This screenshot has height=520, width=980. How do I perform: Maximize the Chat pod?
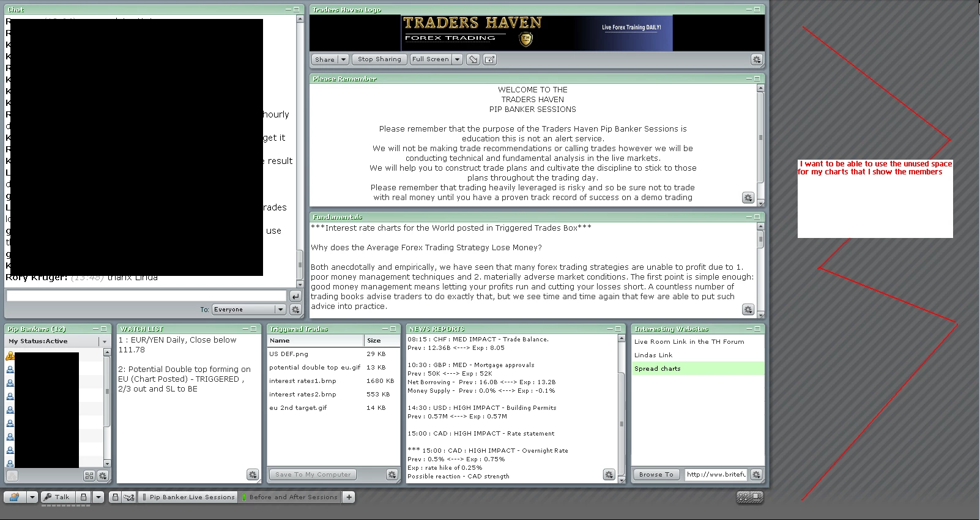[297, 9]
